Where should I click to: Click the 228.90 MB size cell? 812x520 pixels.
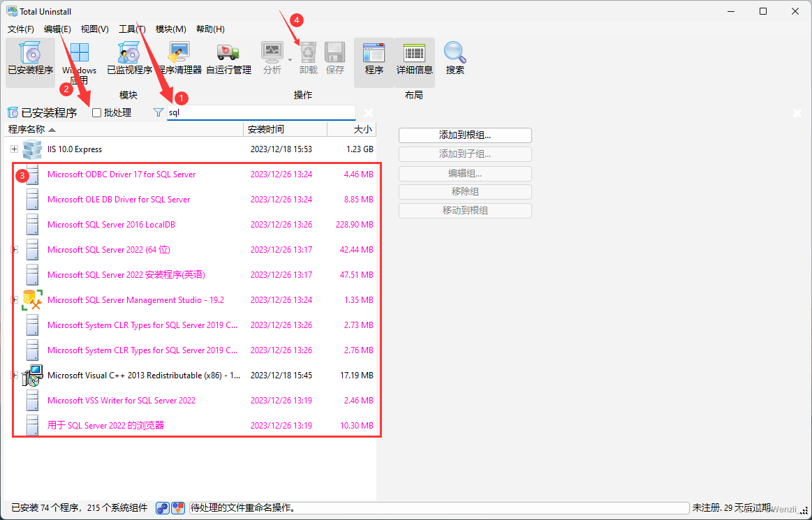(x=354, y=225)
